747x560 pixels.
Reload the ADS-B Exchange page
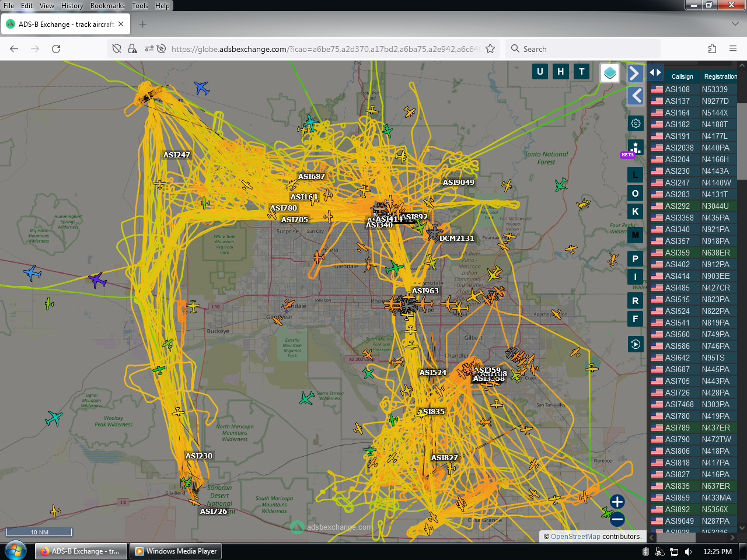click(x=56, y=49)
